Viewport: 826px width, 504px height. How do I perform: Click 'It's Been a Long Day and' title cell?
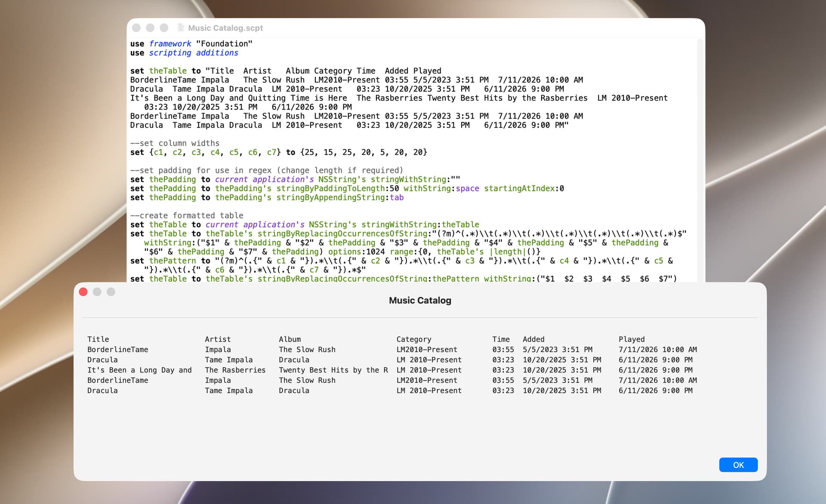click(139, 370)
